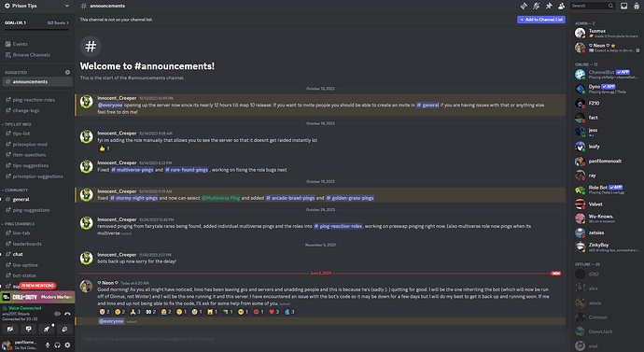Click Add to Channel List button
644x352 pixels.
[x=541, y=20]
